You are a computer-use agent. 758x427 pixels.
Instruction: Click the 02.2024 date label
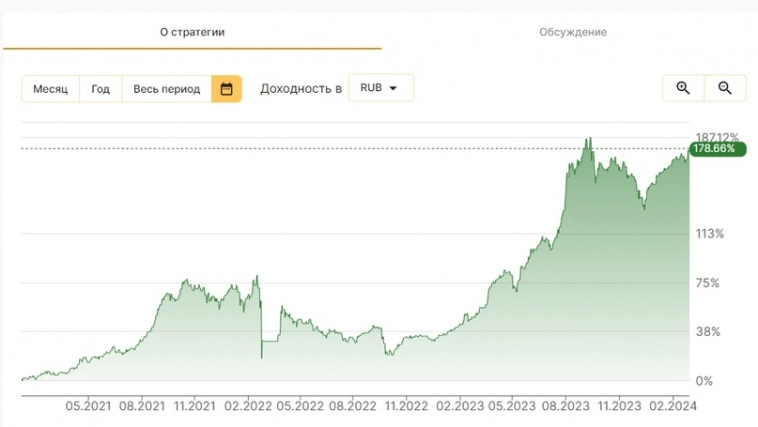673,406
